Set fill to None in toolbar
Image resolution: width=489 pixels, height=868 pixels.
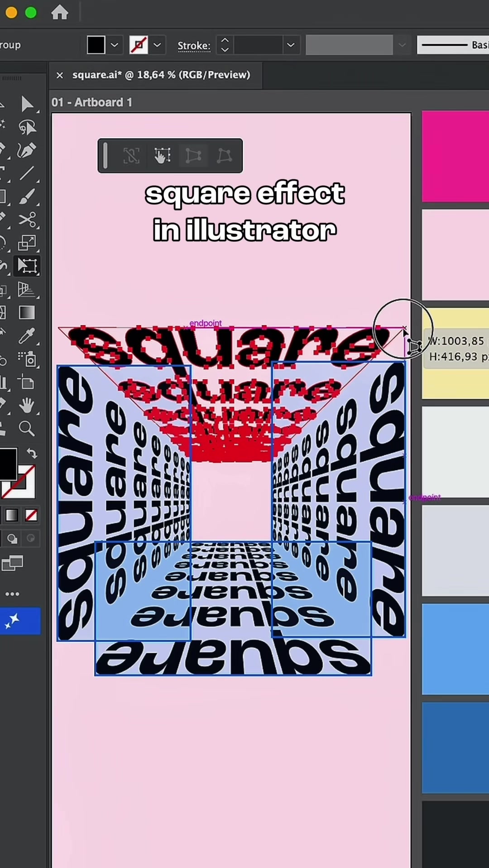coord(31,515)
